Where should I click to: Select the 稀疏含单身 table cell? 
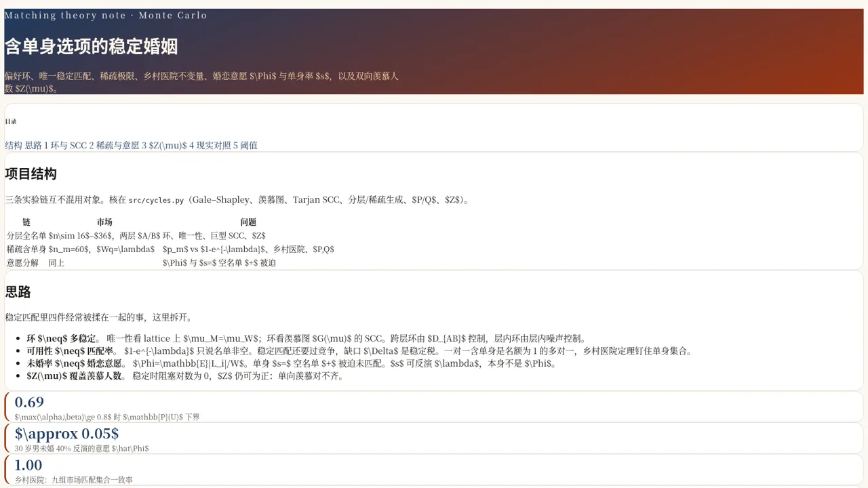point(26,249)
